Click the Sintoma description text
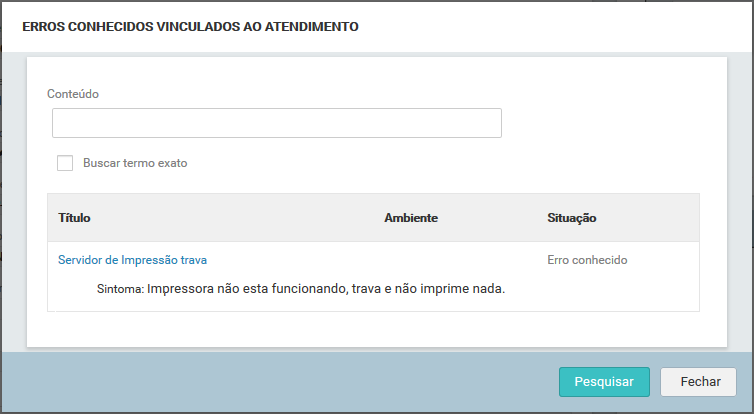Viewport: 754px width, 414px height. click(x=301, y=289)
